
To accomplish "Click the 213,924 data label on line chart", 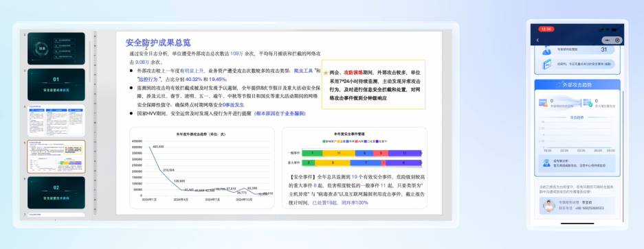I will click(169, 169).
